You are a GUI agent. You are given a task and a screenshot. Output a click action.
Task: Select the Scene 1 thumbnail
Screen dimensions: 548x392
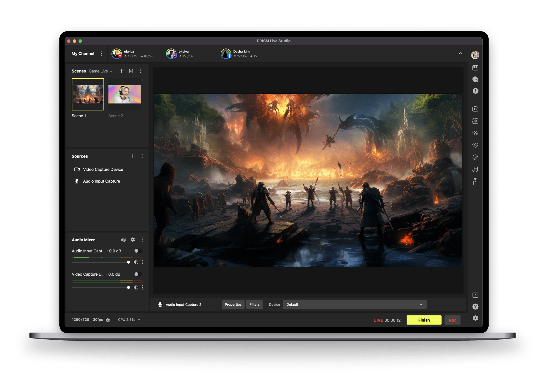[88, 94]
